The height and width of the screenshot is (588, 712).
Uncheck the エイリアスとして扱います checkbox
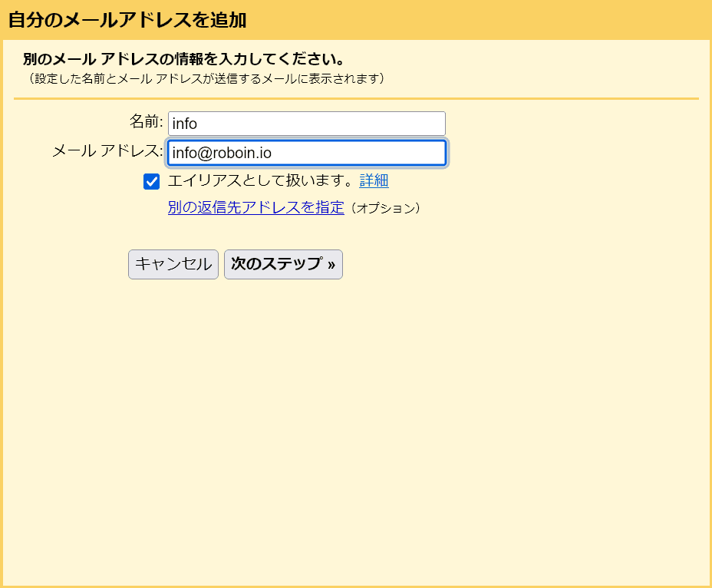(151, 181)
